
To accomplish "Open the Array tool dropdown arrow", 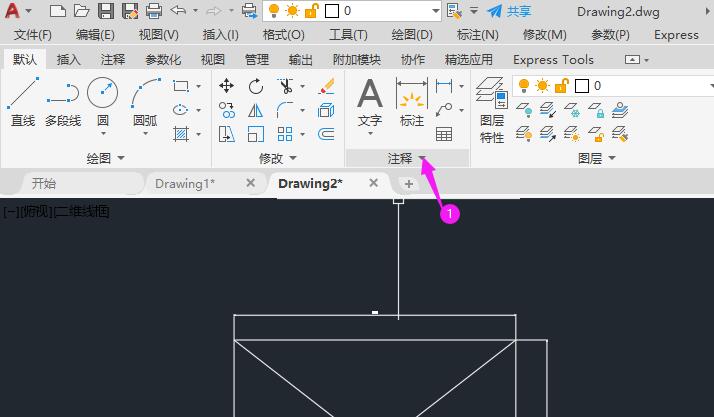I will [x=302, y=134].
